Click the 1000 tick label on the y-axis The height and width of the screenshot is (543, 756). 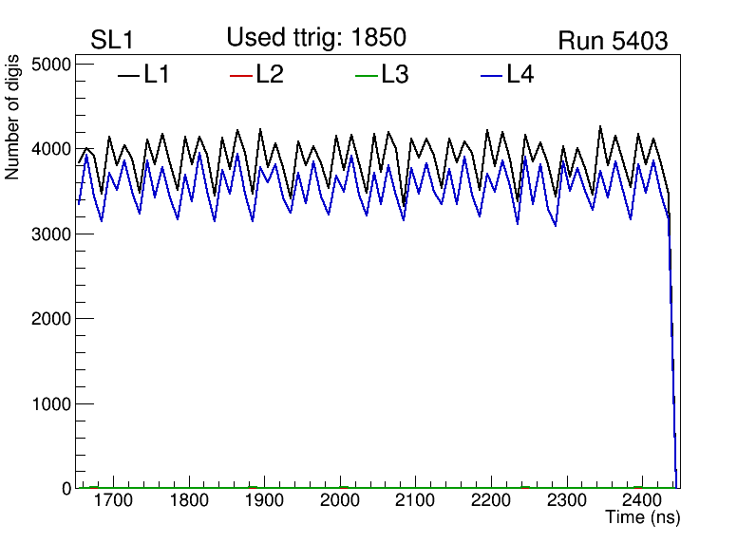tap(53, 404)
